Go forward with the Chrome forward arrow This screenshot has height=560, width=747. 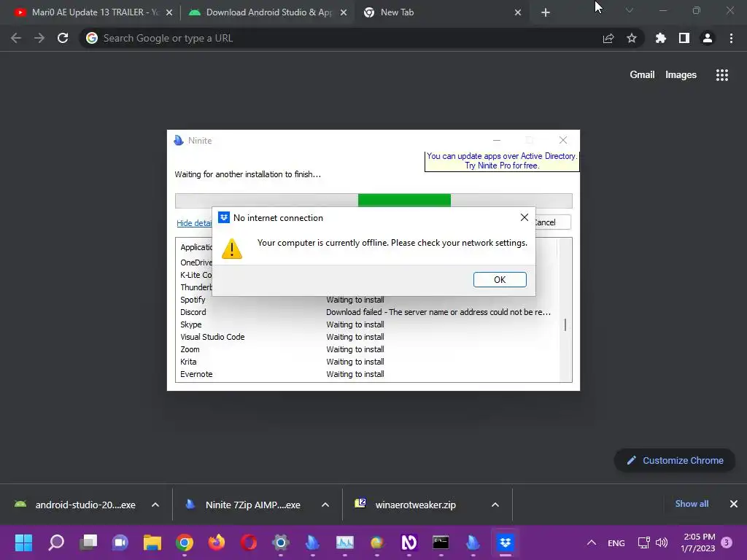pos(39,38)
